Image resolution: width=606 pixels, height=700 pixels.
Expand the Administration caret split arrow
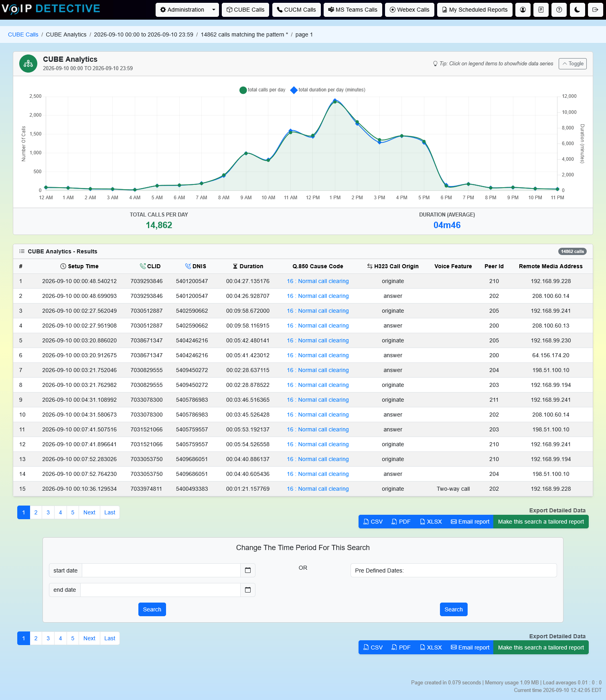click(x=214, y=10)
